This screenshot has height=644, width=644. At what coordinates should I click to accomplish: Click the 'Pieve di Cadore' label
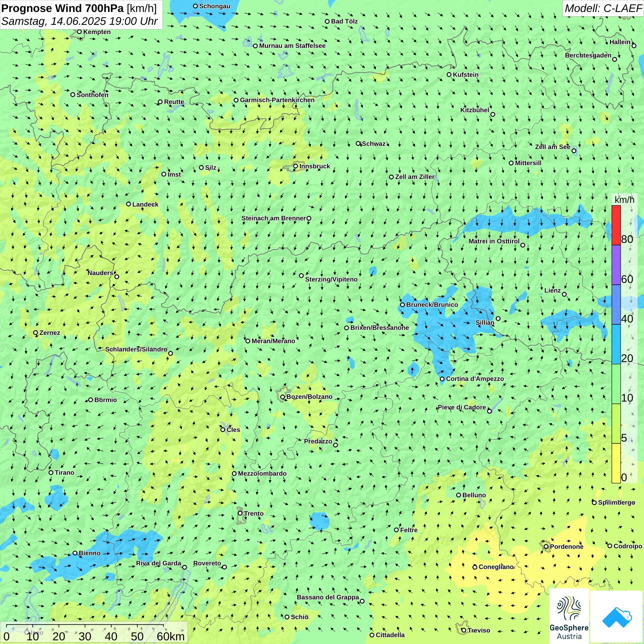point(462,407)
